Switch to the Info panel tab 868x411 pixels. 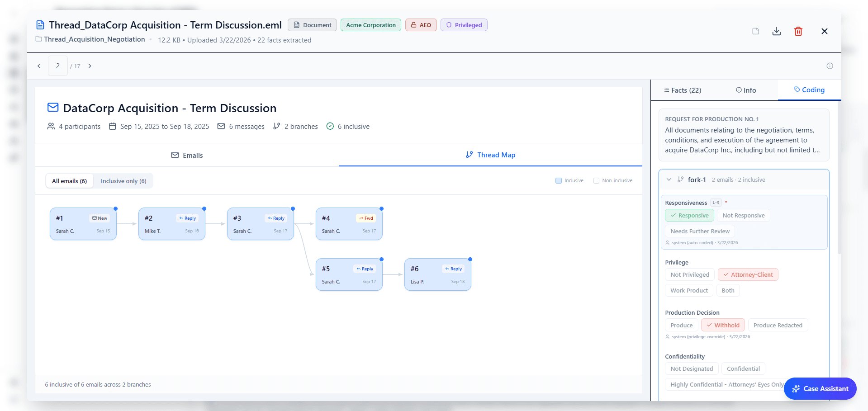tap(745, 90)
